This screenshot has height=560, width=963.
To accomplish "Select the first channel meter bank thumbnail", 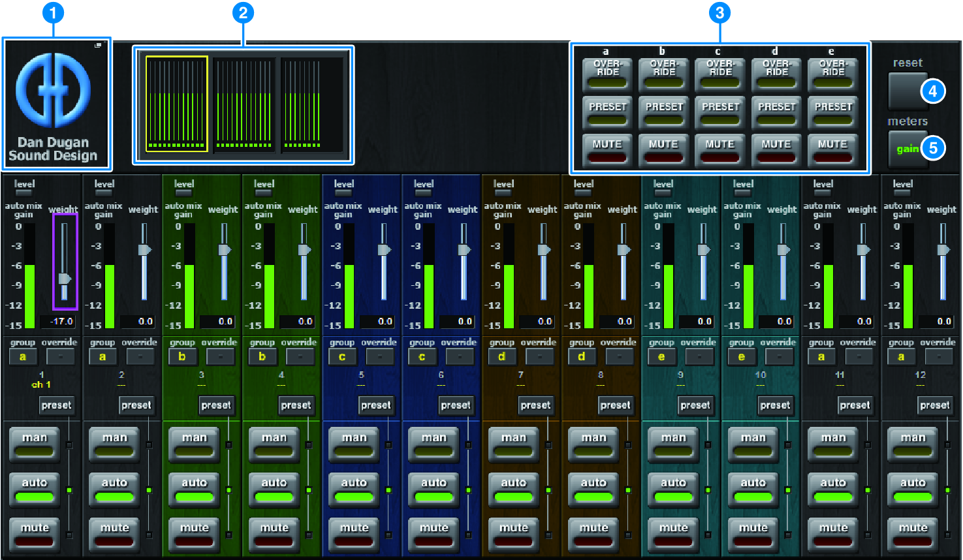I will coord(177,104).
